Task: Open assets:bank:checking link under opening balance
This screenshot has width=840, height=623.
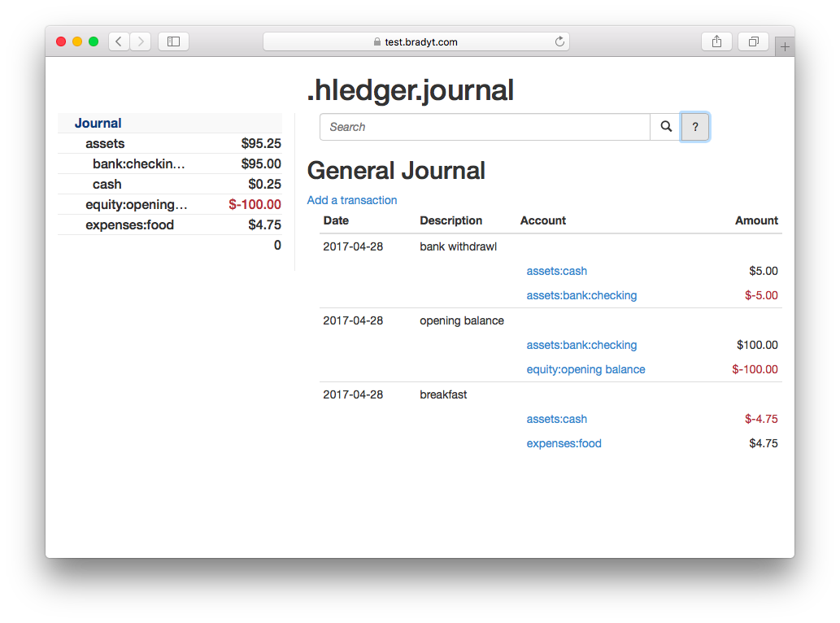Action: [581, 345]
